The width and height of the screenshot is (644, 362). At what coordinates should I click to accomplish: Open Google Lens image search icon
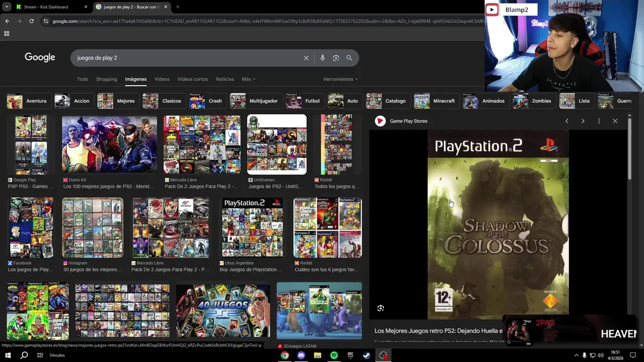pos(336,58)
